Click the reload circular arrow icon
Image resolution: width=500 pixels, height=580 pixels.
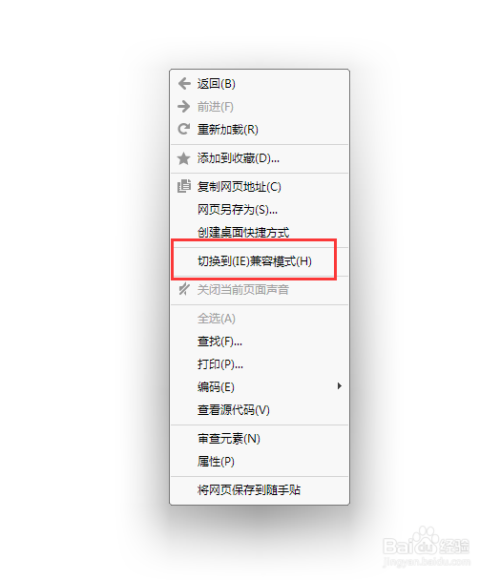[x=184, y=129]
